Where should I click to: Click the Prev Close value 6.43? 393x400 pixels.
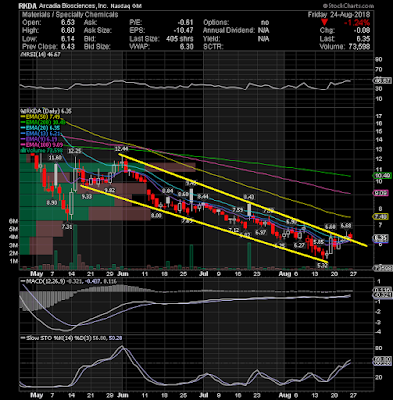(x=68, y=47)
